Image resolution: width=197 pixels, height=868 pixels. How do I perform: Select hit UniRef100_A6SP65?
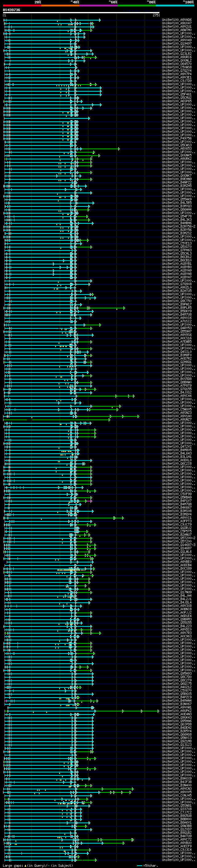click(177, 101)
